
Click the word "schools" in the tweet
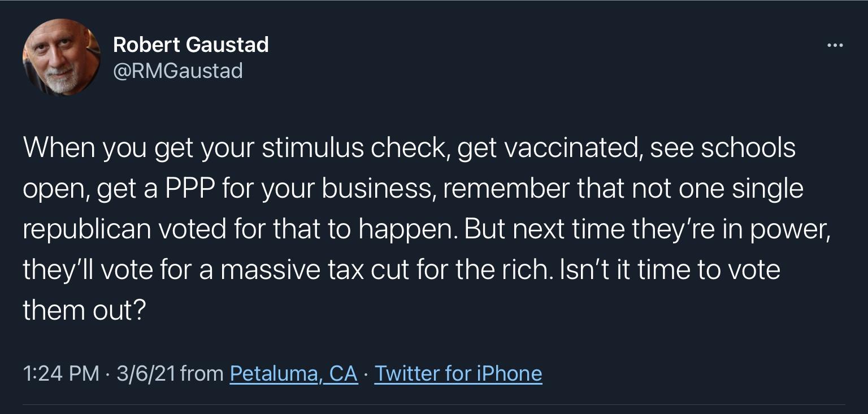tap(748, 148)
